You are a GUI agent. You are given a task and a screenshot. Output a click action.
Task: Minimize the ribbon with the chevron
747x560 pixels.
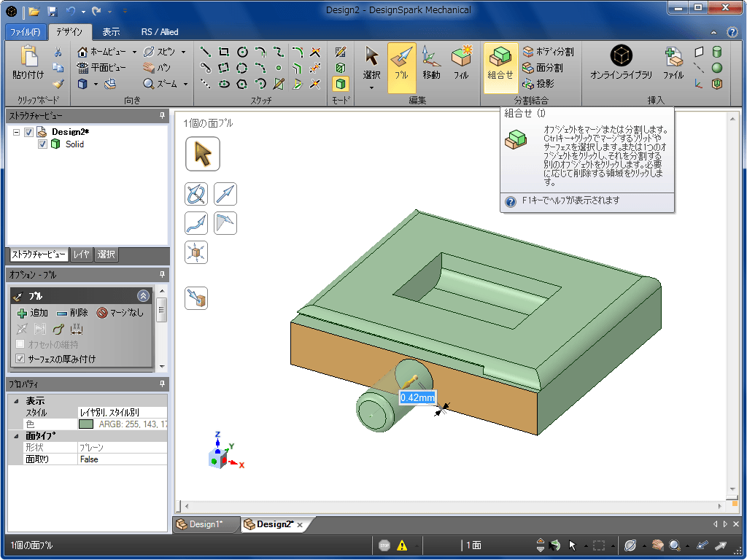(x=713, y=32)
